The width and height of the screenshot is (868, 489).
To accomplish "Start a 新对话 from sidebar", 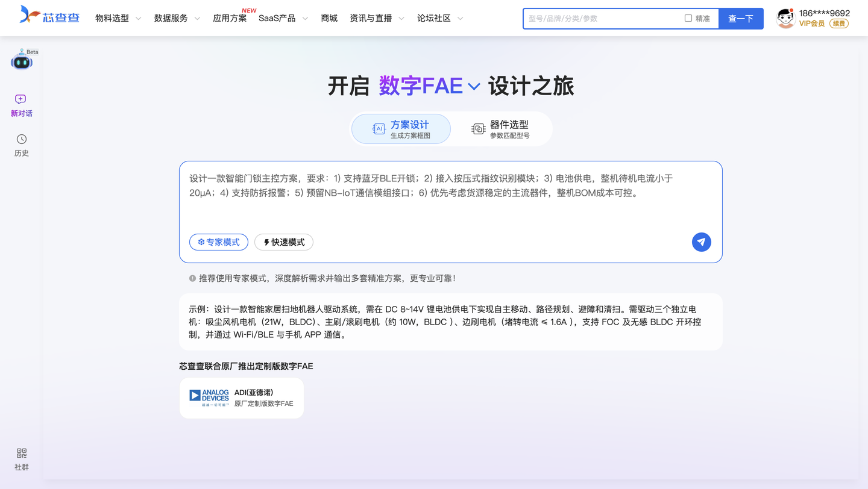I will click(21, 105).
